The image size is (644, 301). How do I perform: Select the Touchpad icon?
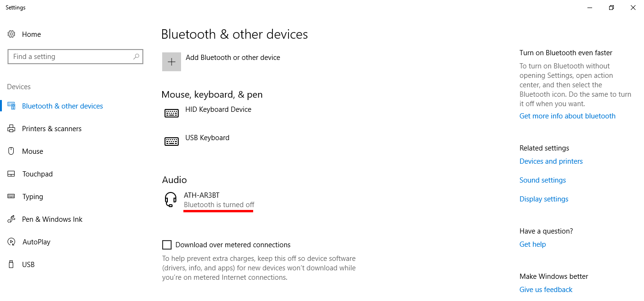click(x=11, y=174)
